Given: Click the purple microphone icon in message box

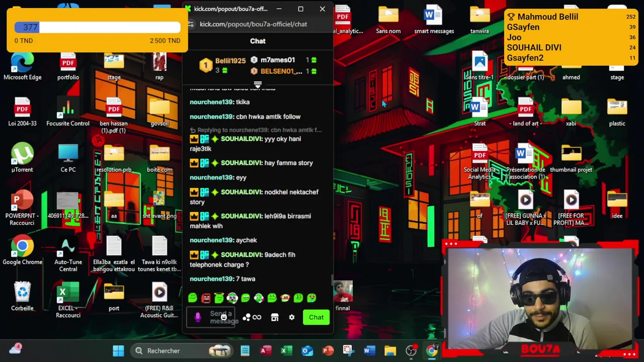Looking at the screenshot, I should coord(198,317).
